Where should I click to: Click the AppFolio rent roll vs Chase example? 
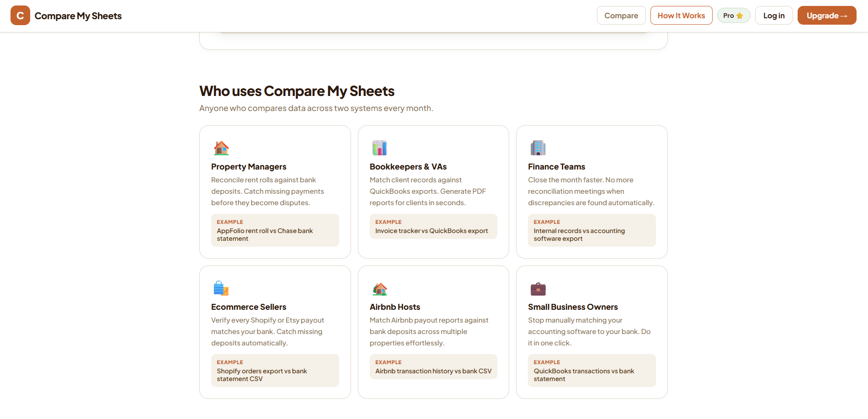(x=275, y=230)
